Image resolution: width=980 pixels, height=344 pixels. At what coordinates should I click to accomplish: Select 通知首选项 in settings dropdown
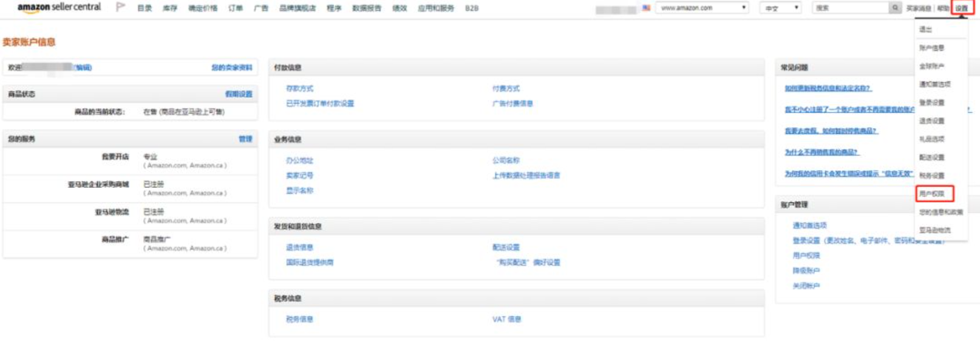click(934, 84)
